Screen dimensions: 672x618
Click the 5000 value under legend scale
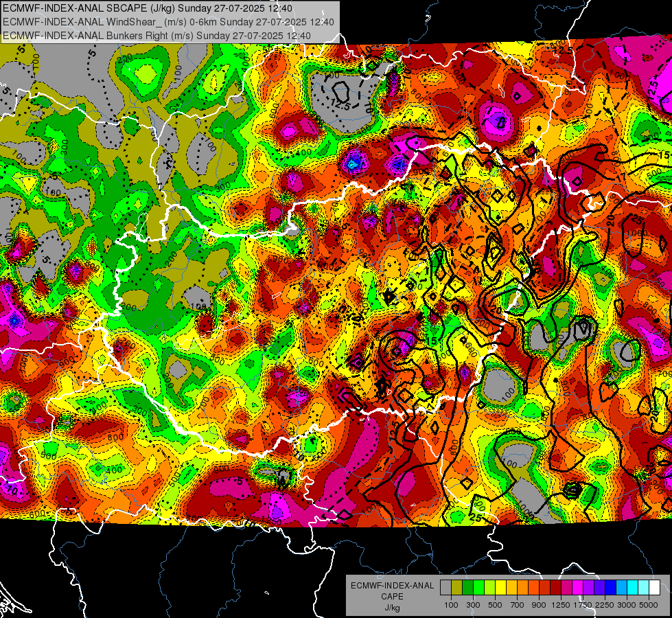649,605
